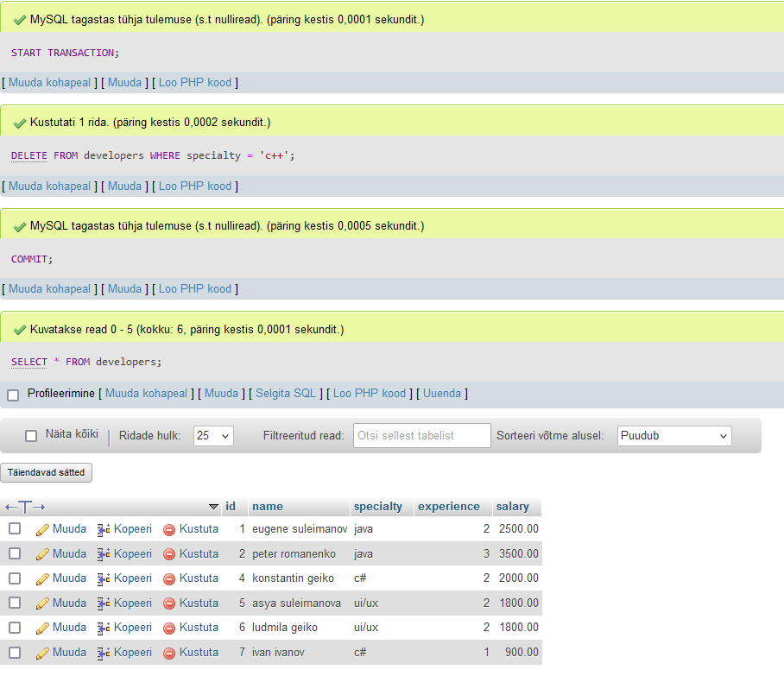Click pencil edit icon for eugene suleimanov row
The image size is (784, 676).
click(42, 529)
